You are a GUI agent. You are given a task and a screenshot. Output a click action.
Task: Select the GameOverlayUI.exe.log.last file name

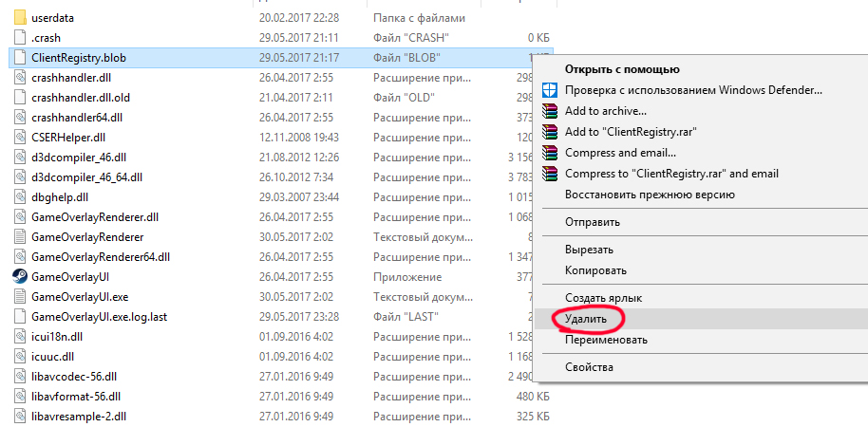tap(100, 316)
